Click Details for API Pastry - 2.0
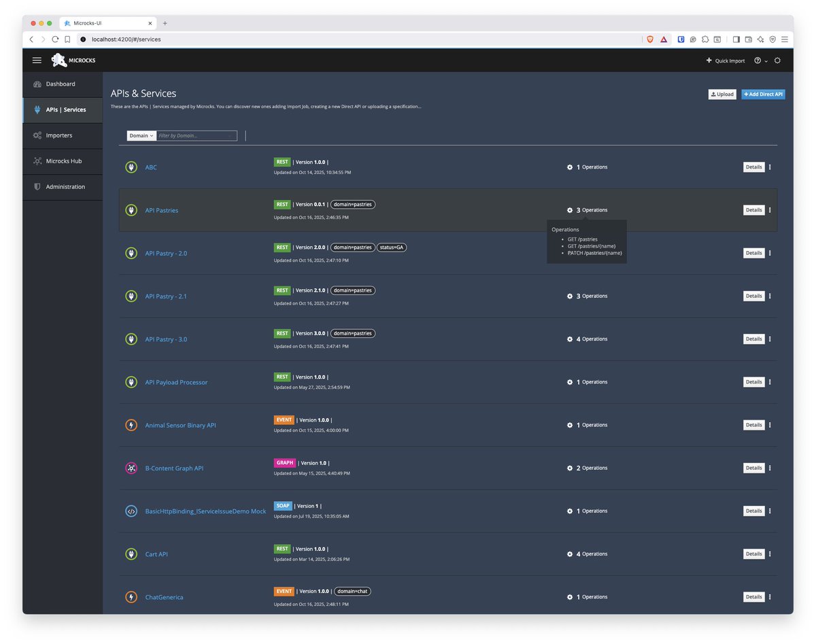Viewport: 816px width, 644px height. [x=753, y=253]
